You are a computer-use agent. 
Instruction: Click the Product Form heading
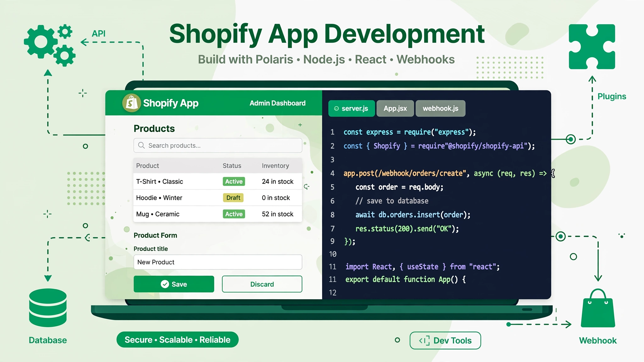pos(155,235)
